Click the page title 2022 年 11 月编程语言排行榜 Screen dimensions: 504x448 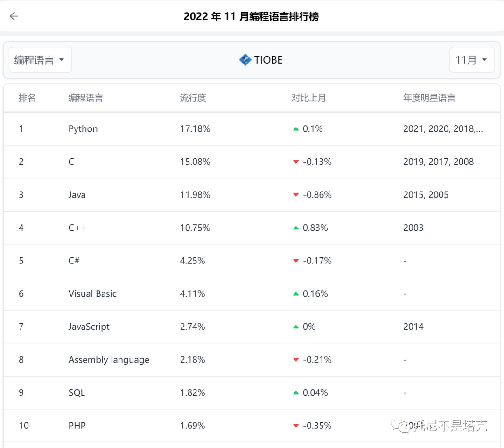pos(252,16)
